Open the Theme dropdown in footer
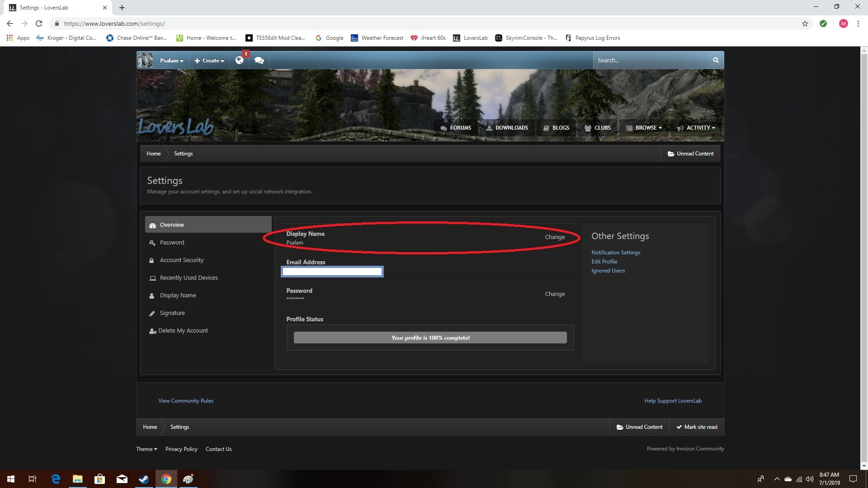Screen dimensions: 868x488 coord(147,449)
